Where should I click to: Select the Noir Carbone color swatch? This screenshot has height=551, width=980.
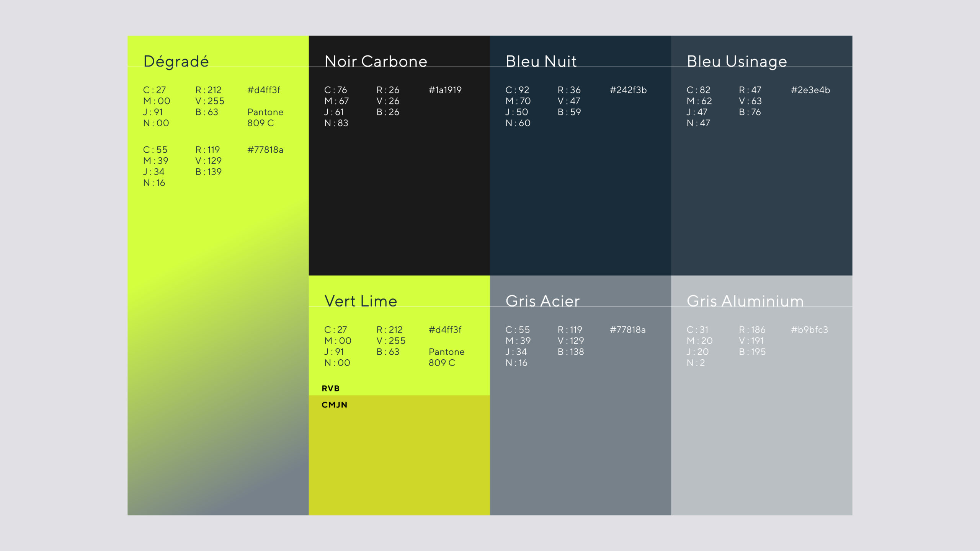coord(399,199)
